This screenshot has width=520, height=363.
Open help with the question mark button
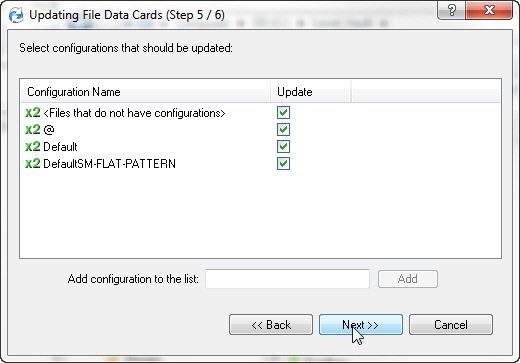click(451, 11)
